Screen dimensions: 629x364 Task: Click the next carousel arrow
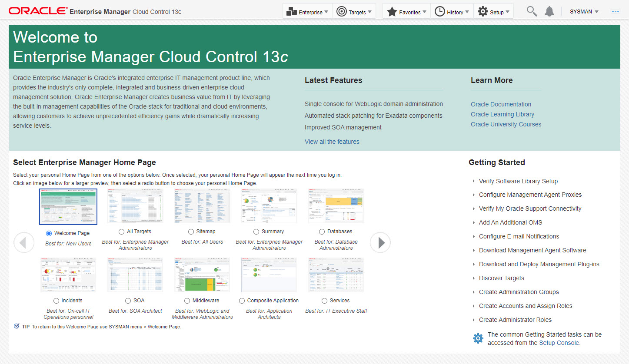pyautogui.click(x=380, y=242)
